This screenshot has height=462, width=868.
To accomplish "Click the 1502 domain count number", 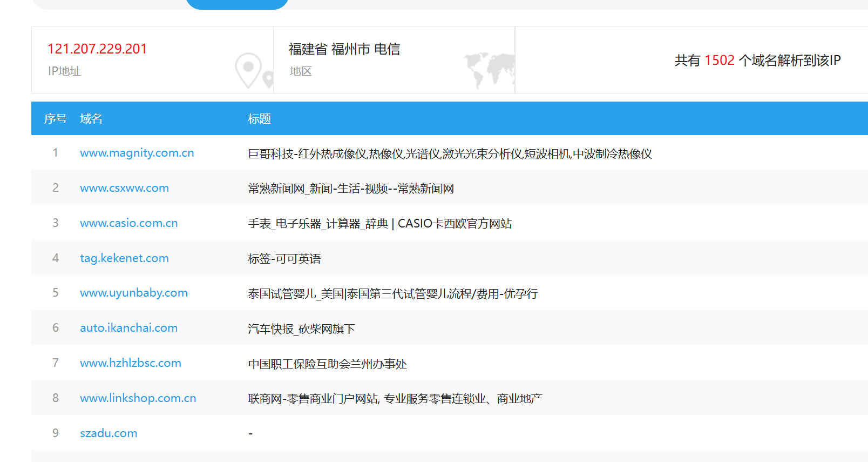I will point(720,60).
